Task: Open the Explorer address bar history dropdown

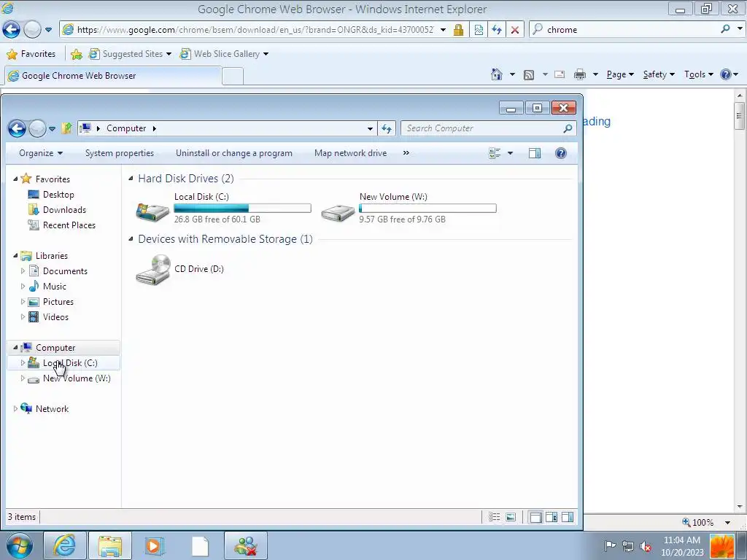Action: coord(370,128)
